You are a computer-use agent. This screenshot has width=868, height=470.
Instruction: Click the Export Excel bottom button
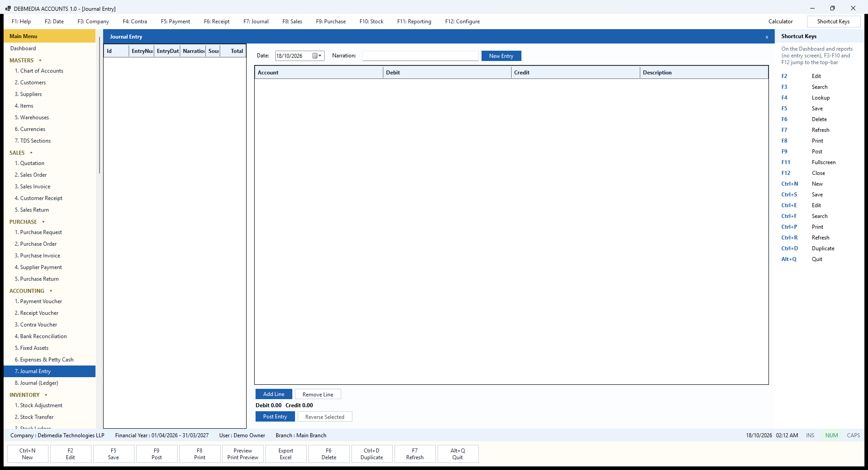pyautogui.click(x=286, y=454)
